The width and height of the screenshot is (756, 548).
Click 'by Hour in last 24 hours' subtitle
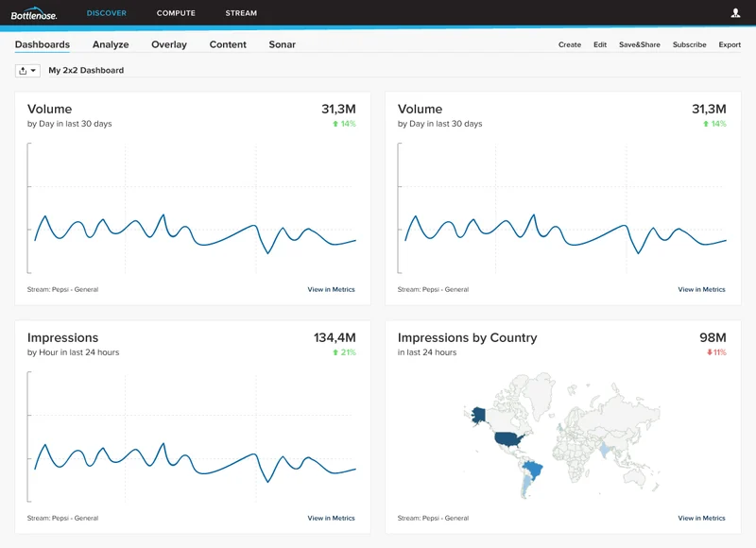[74, 352]
